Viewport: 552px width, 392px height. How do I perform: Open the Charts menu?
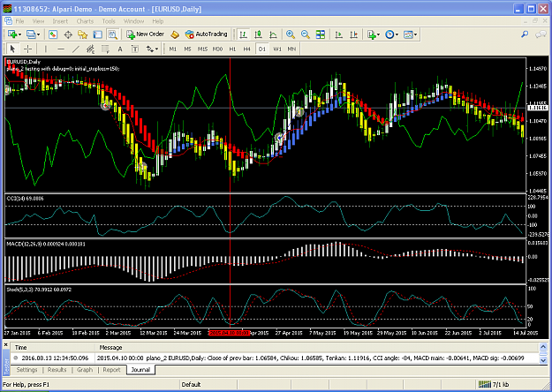coord(85,21)
